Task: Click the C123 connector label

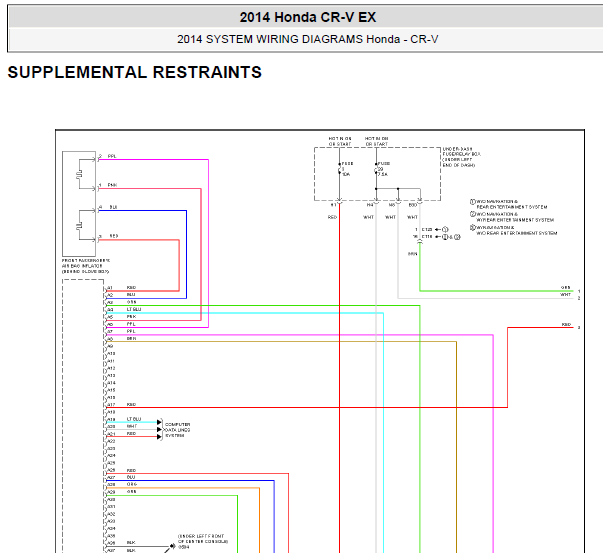Action: pyautogui.click(x=427, y=230)
